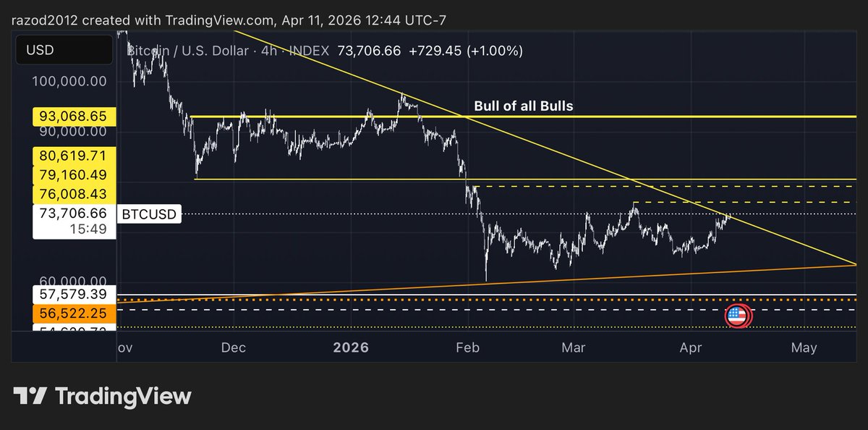This screenshot has width=868, height=430.
Task: Click the 76,008.43 price label
Action: point(74,195)
